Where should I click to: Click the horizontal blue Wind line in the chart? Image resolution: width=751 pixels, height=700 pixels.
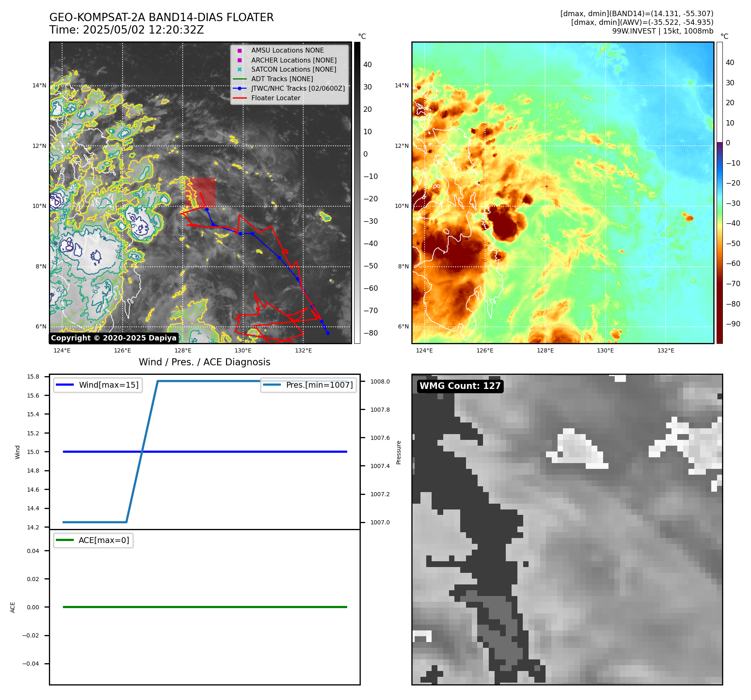pos(205,451)
